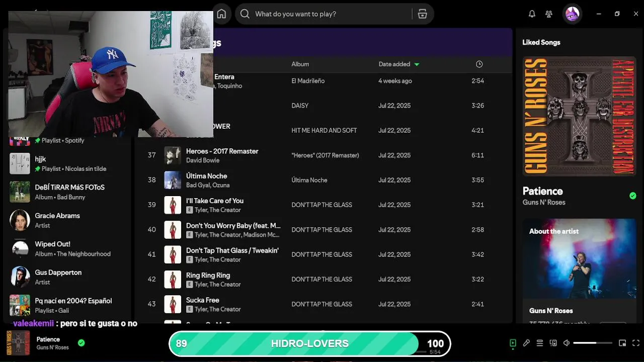Enter full screen mode
The image size is (644, 362).
click(x=635, y=343)
